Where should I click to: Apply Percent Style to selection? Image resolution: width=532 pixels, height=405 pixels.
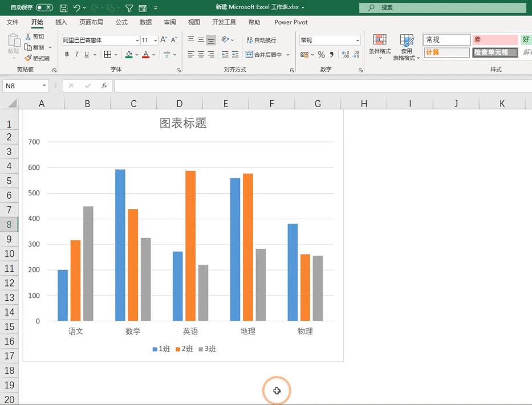(322, 55)
